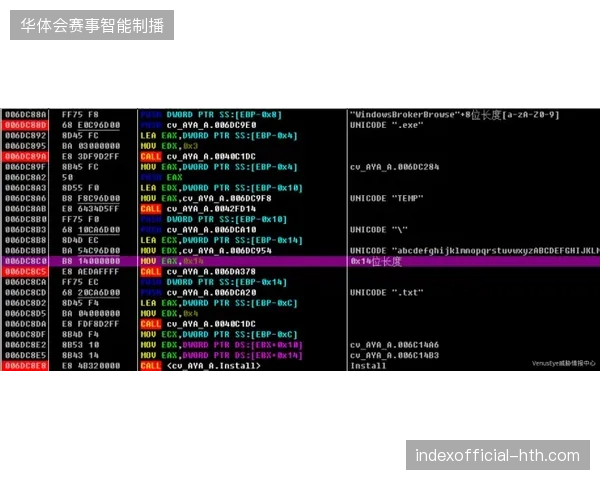This screenshot has height=480, width=600.
Task: Select comment "WindowsBrokerBrowse"+8位长度
Action: (x=455, y=114)
